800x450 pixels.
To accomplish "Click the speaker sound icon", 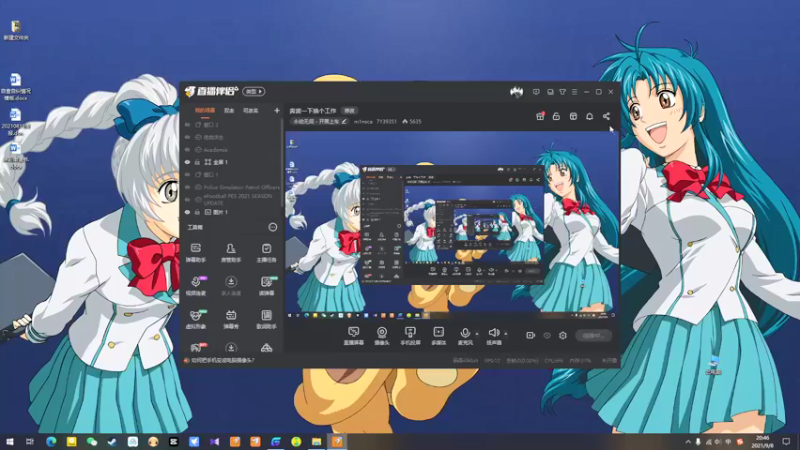I will click(493, 333).
